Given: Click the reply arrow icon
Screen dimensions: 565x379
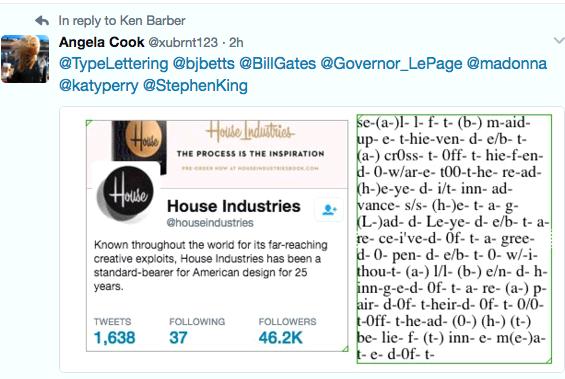Looking at the screenshot, I should (x=42, y=21).
